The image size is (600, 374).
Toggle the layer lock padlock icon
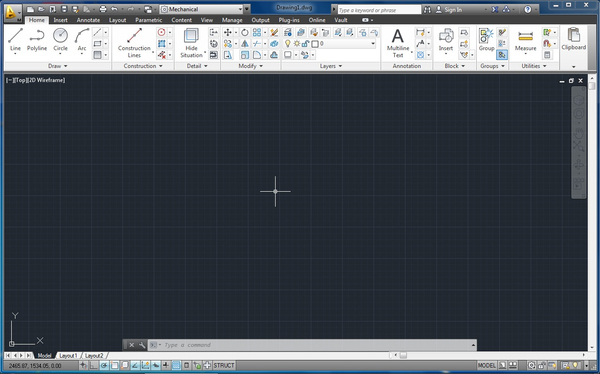(305, 44)
